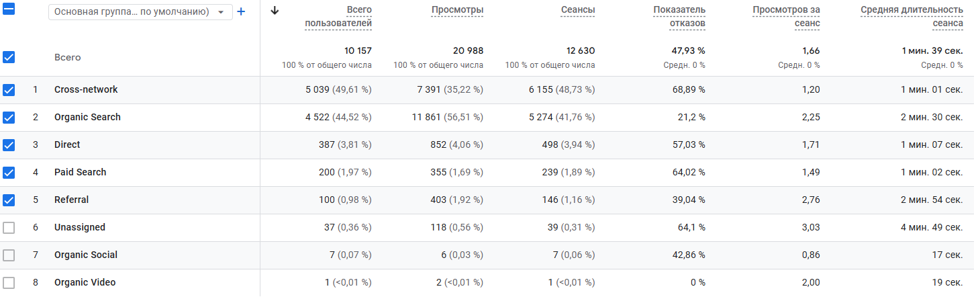Sort table by Просмотры column

pyautogui.click(x=457, y=10)
